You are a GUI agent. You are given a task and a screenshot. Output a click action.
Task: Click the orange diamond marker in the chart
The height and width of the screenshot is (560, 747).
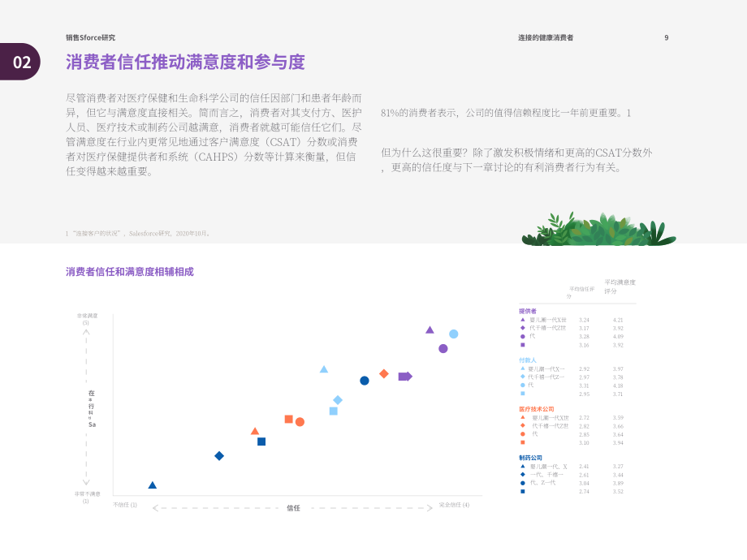click(x=383, y=374)
